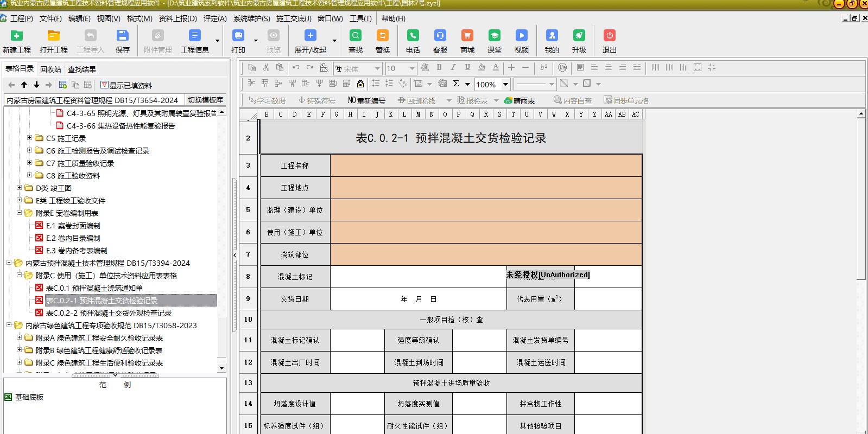Expand the C5 施工记录 tree folder
868x434 pixels.
point(30,138)
